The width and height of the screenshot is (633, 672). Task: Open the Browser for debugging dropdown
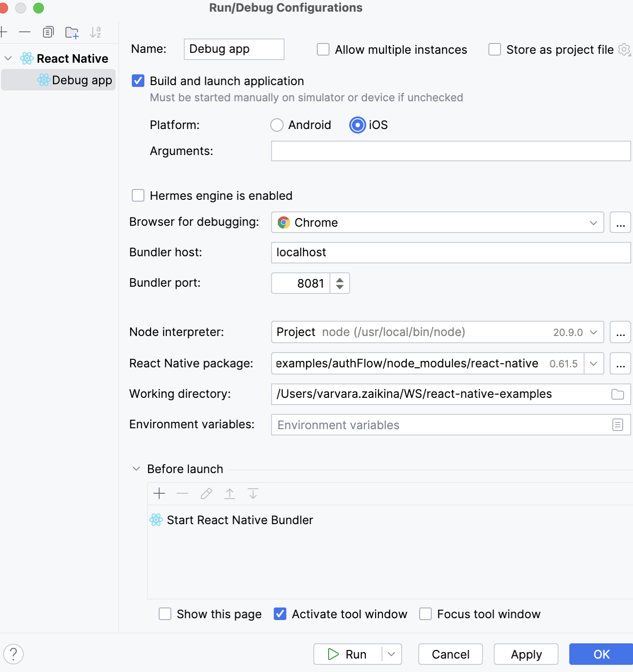594,222
